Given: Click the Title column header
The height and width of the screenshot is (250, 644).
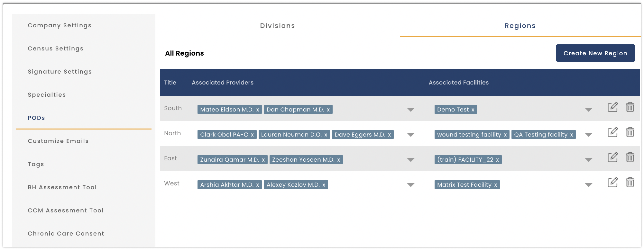Looking at the screenshot, I should click(170, 83).
